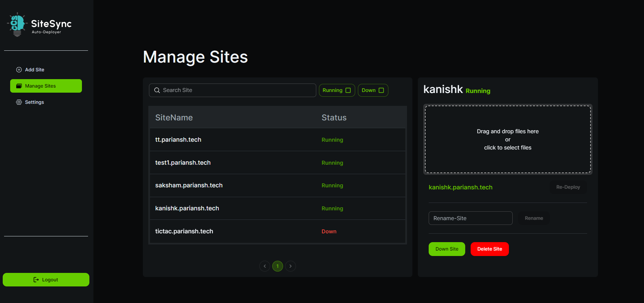Click the Settings gear icon
Screen dimensions: 644x303
[19, 102]
